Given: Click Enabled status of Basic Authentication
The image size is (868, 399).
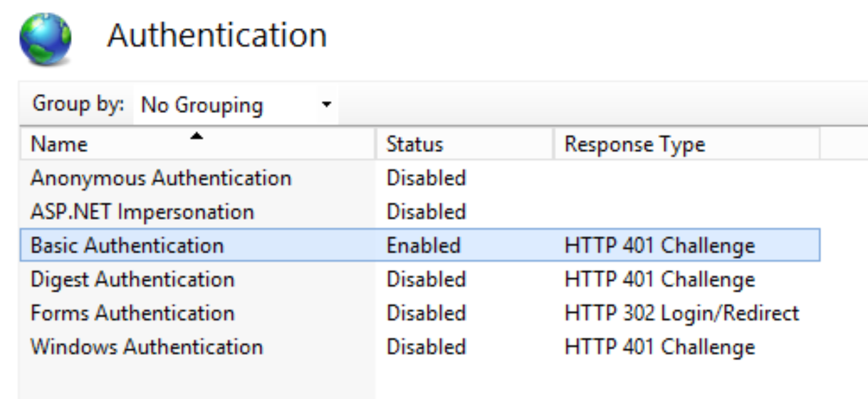Looking at the screenshot, I should (x=424, y=246).
